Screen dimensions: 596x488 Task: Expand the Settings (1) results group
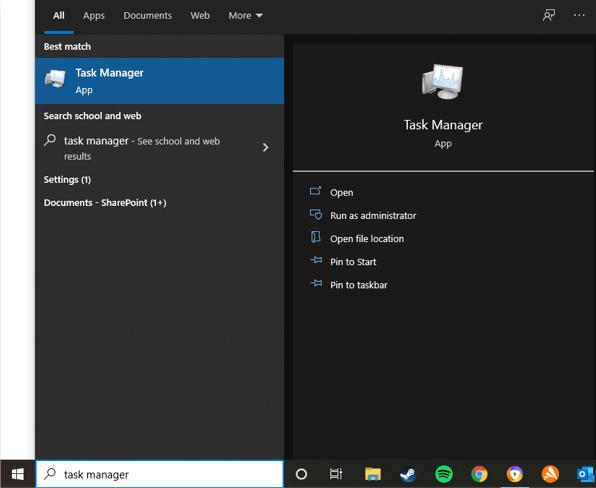coord(67,179)
